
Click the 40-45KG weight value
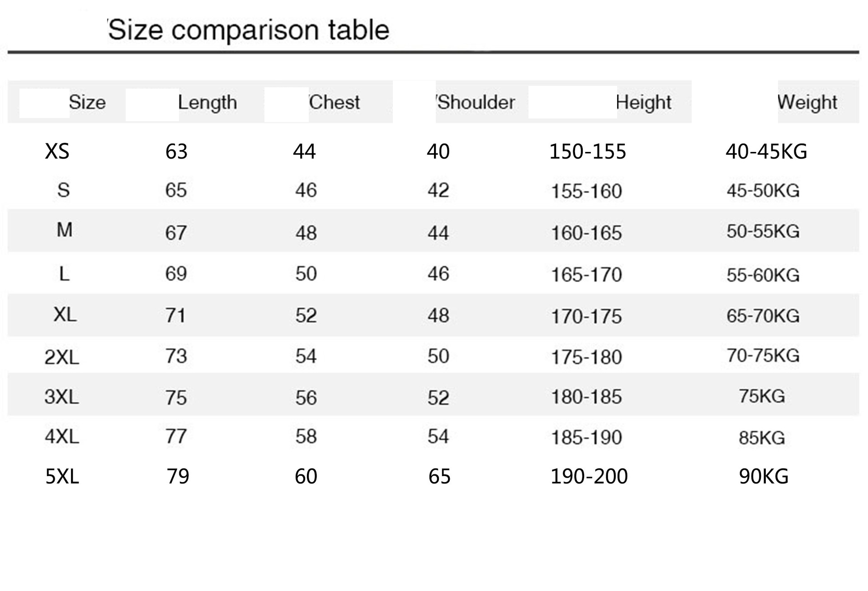pos(766,151)
